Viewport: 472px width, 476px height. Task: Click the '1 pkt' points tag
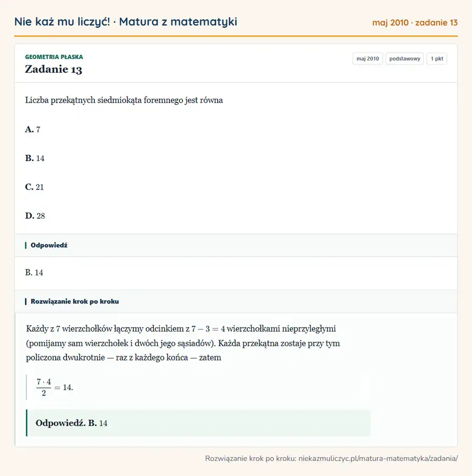pyautogui.click(x=437, y=58)
